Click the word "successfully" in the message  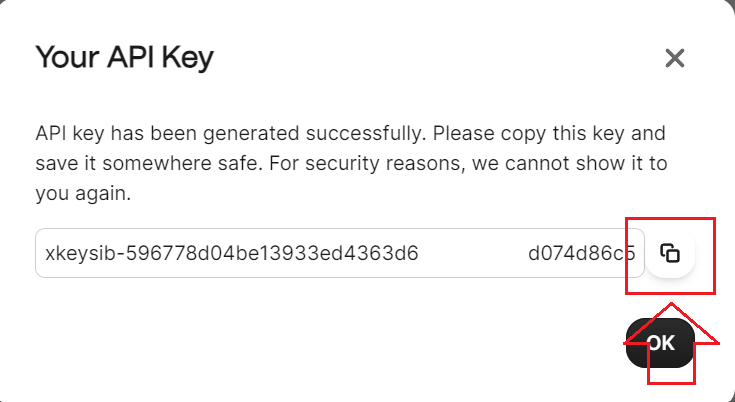coord(365,134)
